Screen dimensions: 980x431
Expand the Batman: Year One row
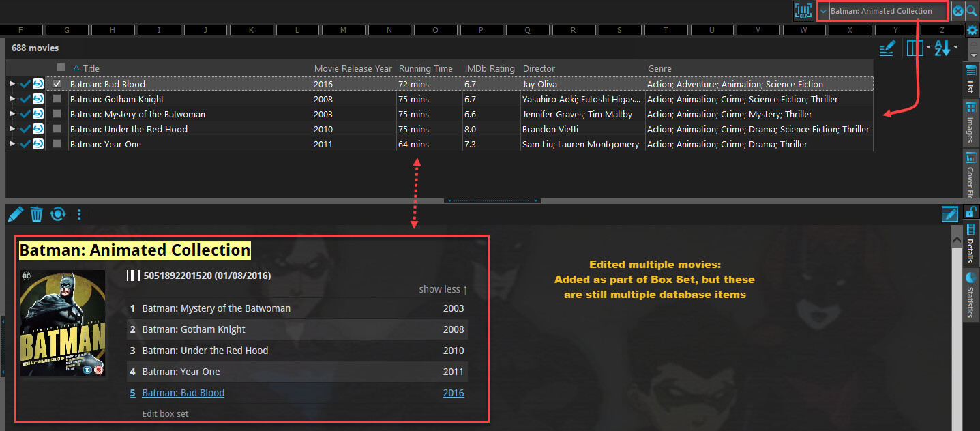click(x=12, y=144)
